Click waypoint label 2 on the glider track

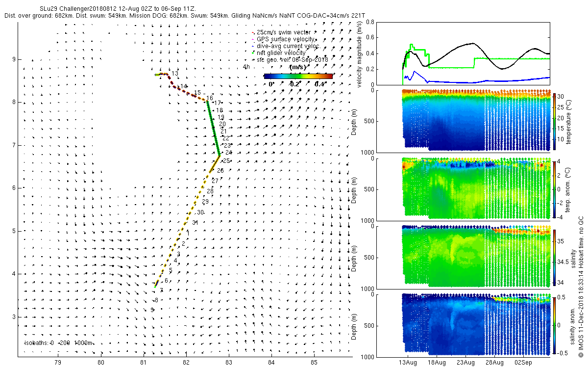[183, 244]
